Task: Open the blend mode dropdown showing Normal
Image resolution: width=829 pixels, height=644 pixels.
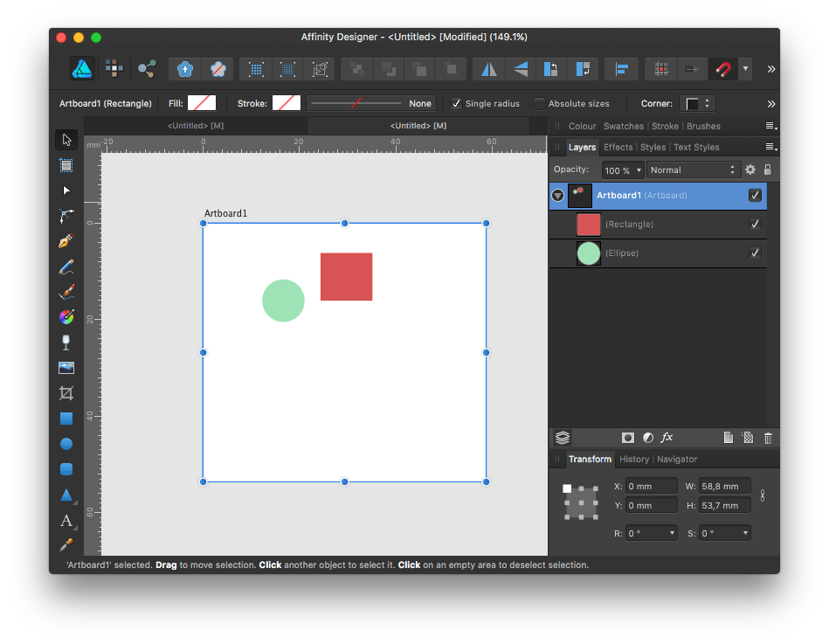Action: pyautogui.click(x=693, y=170)
